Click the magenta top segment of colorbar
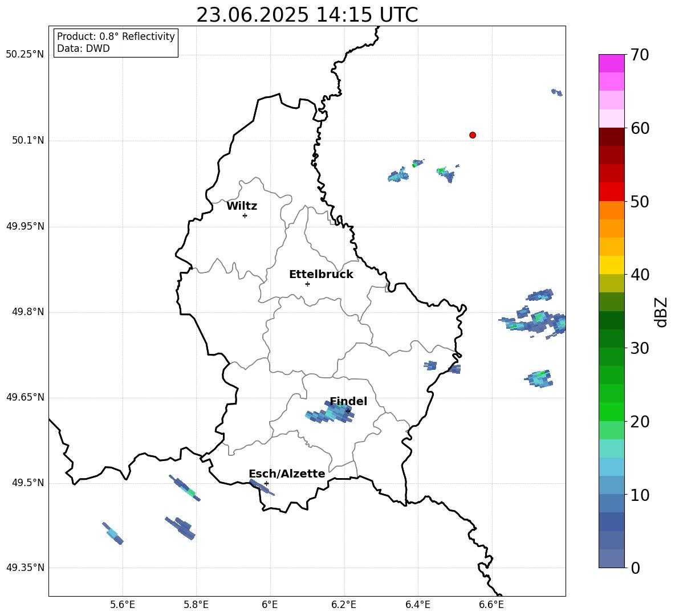This screenshot has width=675, height=616. tap(611, 64)
